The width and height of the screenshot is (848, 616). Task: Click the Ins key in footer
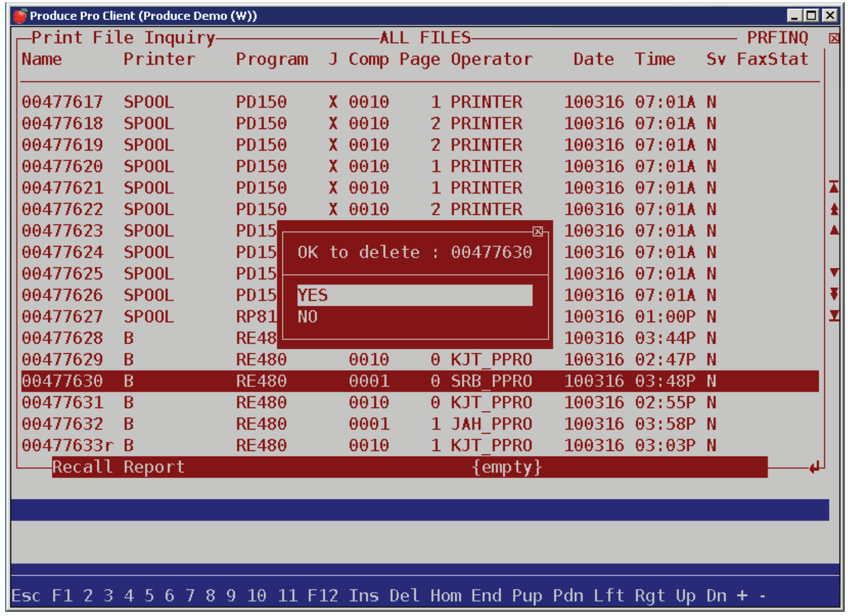363,595
